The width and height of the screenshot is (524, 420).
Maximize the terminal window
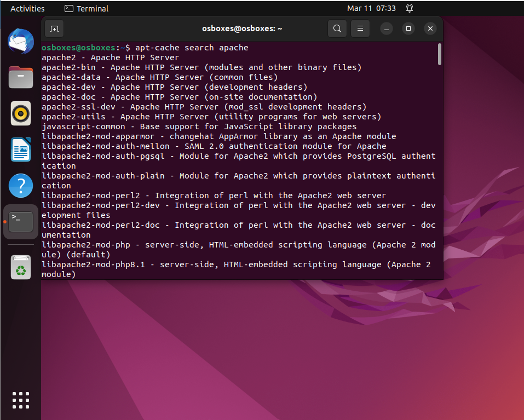click(408, 28)
